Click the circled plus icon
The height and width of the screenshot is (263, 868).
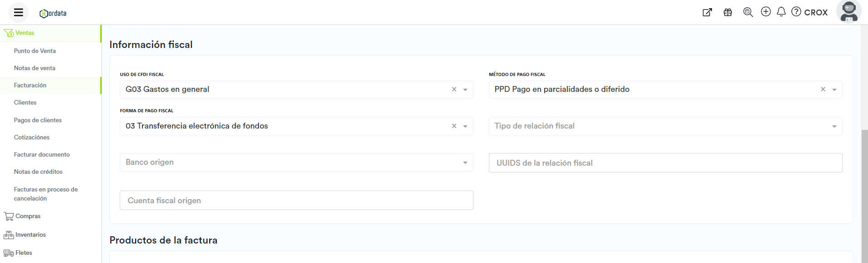point(766,12)
